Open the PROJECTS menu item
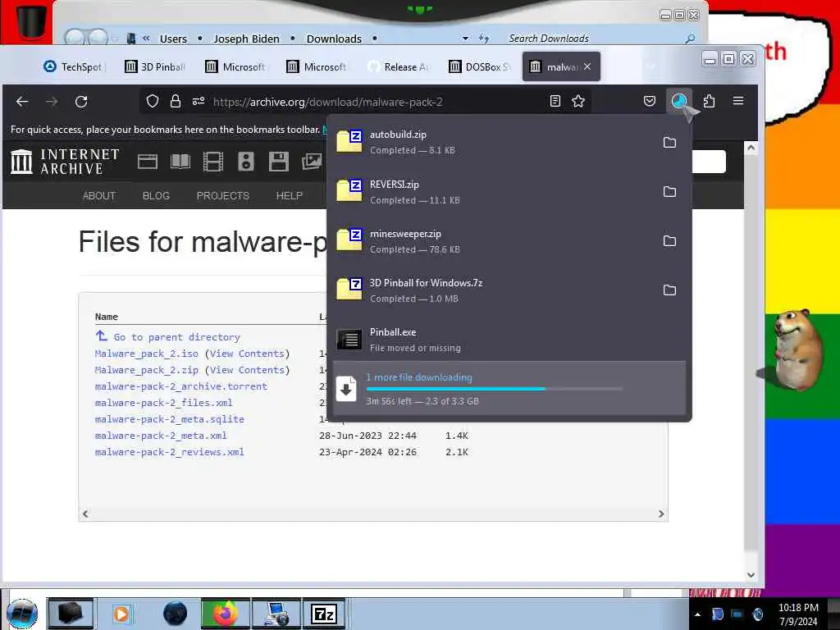The height and width of the screenshot is (630, 840). 223,195
